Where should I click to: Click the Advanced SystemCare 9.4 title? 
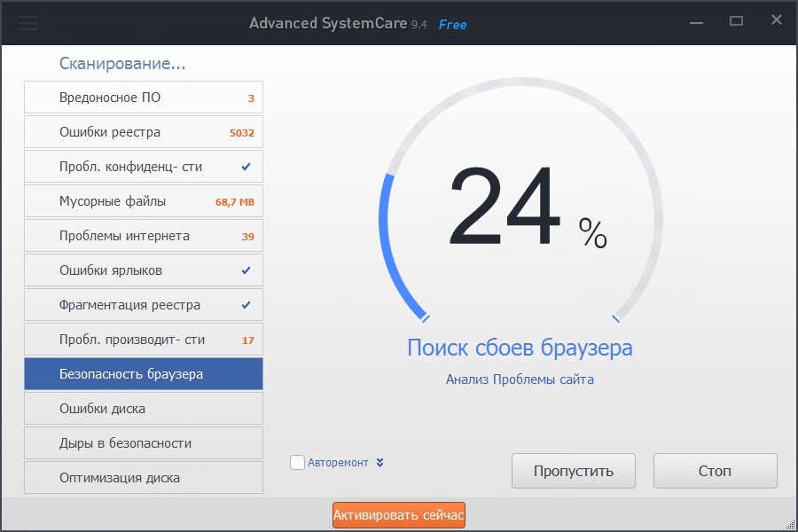click(x=338, y=23)
